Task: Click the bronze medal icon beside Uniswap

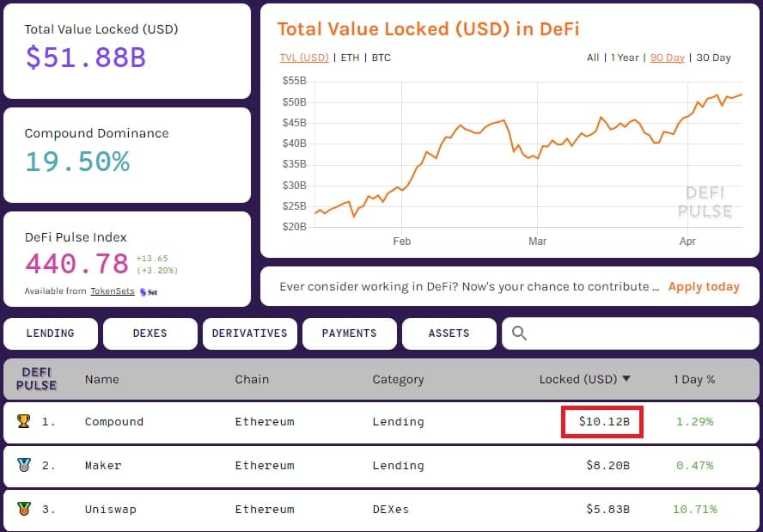Action: pyautogui.click(x=23, y=509)
